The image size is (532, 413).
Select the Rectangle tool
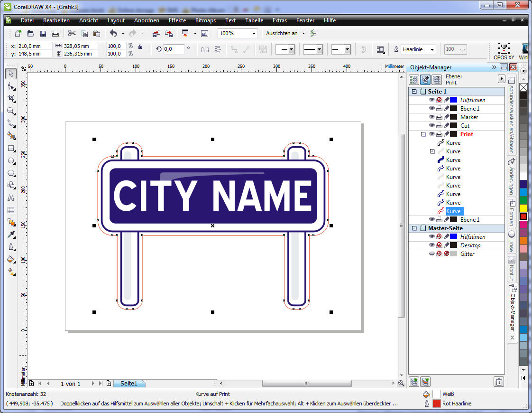point(11,148)
